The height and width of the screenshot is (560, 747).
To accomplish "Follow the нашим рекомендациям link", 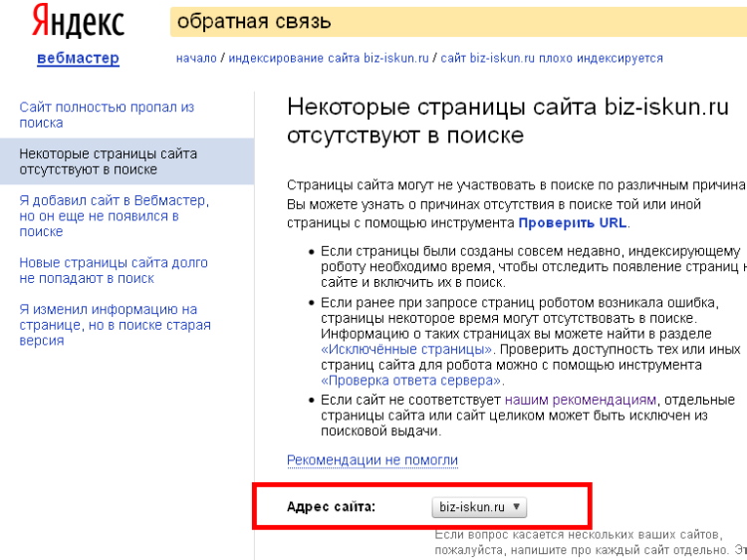I will 581,400.
